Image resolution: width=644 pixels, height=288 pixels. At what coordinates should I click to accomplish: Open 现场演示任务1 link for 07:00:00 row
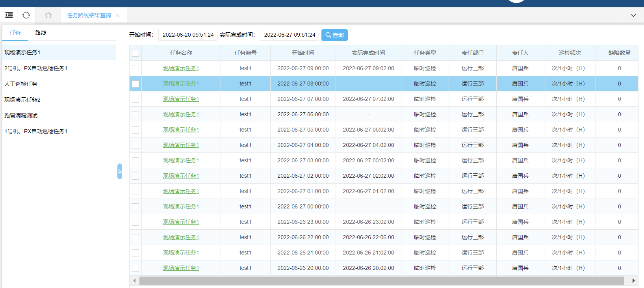(181, 99)
